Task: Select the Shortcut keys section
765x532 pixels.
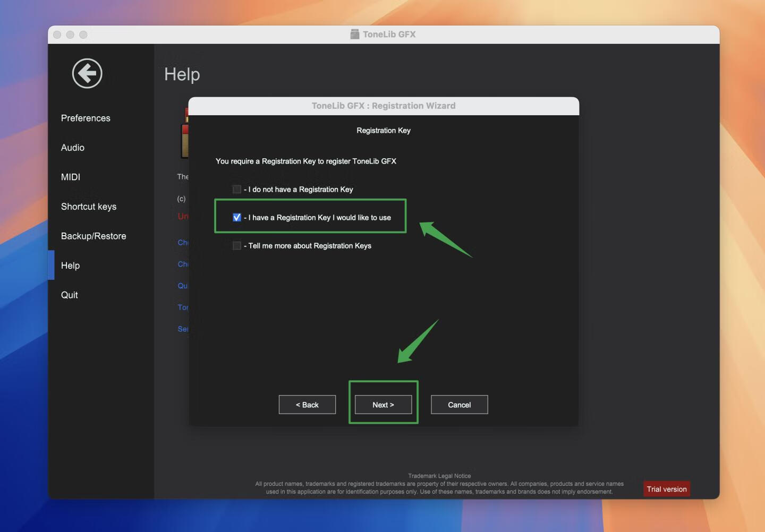Action: point(88,207)
